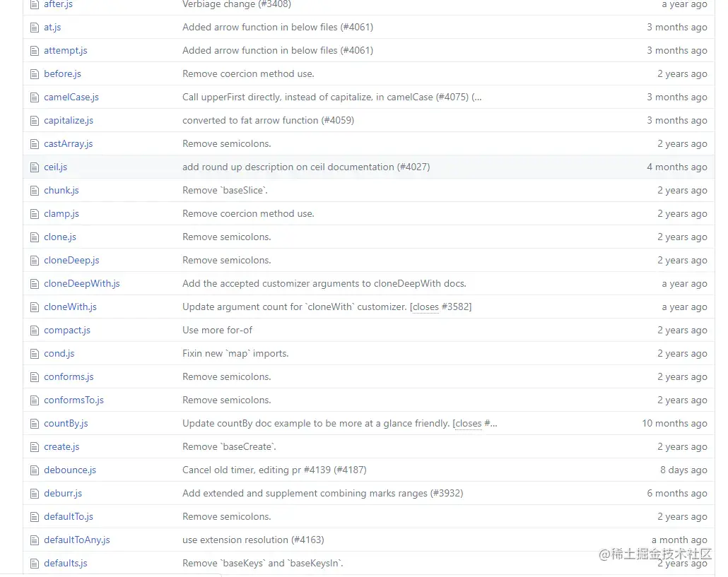Click the file icon beside ceil.js

coord(35,167)
